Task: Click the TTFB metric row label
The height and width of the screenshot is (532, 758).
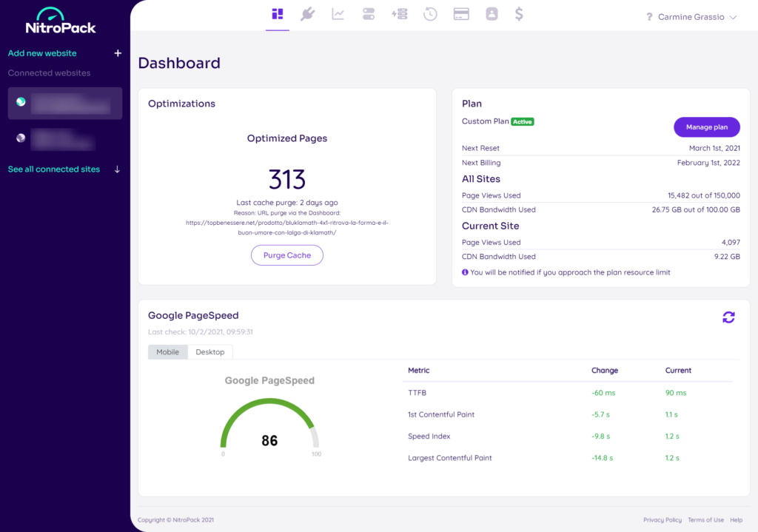Action: [417, 393]
